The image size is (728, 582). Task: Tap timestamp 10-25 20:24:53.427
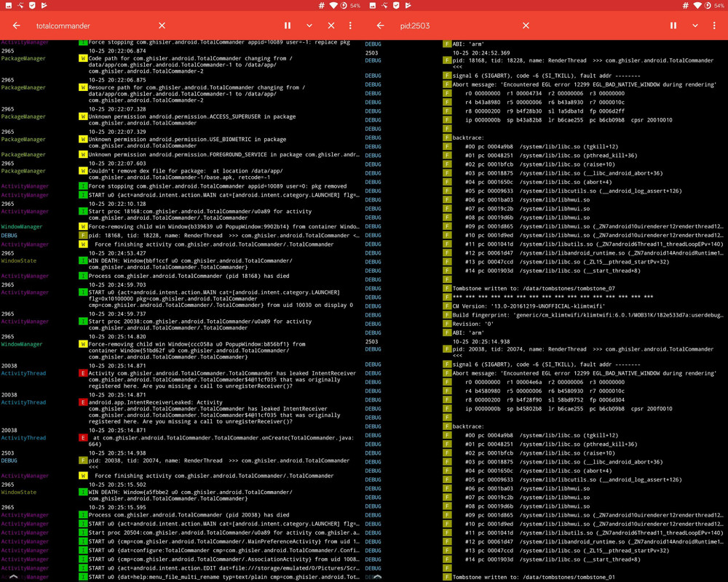click(117, 253)
